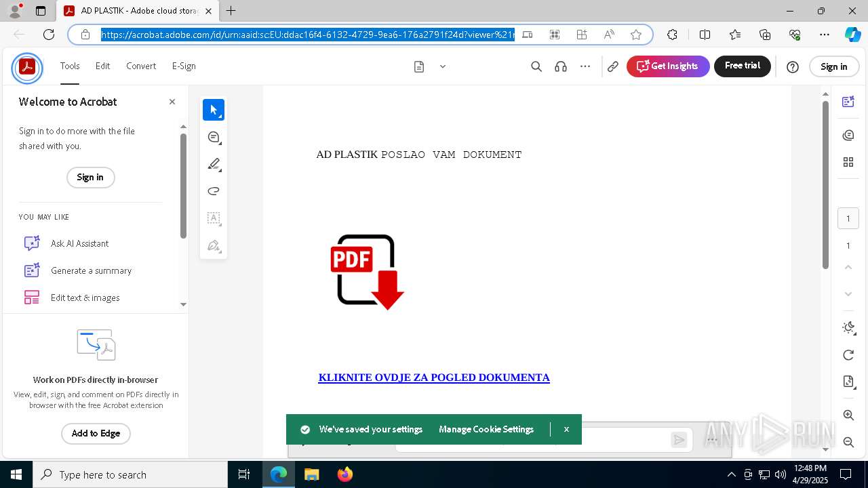The height and width of the screenshot is (488, 868).
Task: Close the AD PLASTIK browser tab
Action: (208, 11)
